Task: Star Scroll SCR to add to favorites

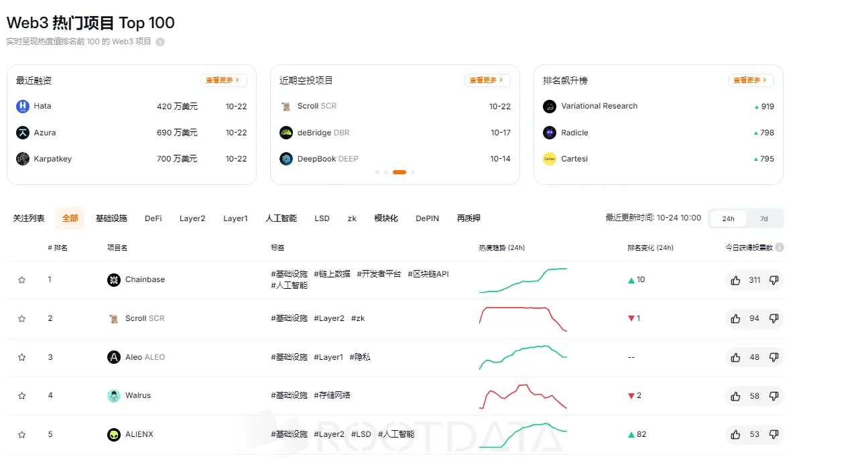Action: [21, 318]
